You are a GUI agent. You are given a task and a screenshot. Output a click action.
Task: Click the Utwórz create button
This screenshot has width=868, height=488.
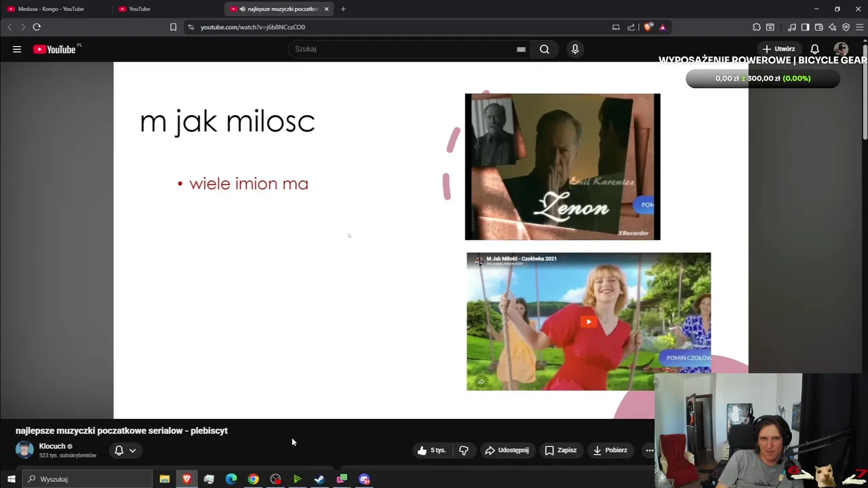pos(778,49)
